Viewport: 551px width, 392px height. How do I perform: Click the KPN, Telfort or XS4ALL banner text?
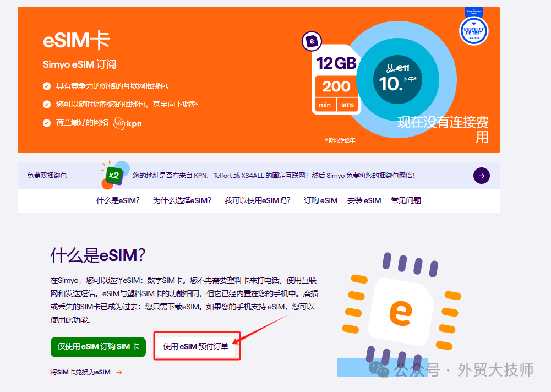[x=274, y=176]
